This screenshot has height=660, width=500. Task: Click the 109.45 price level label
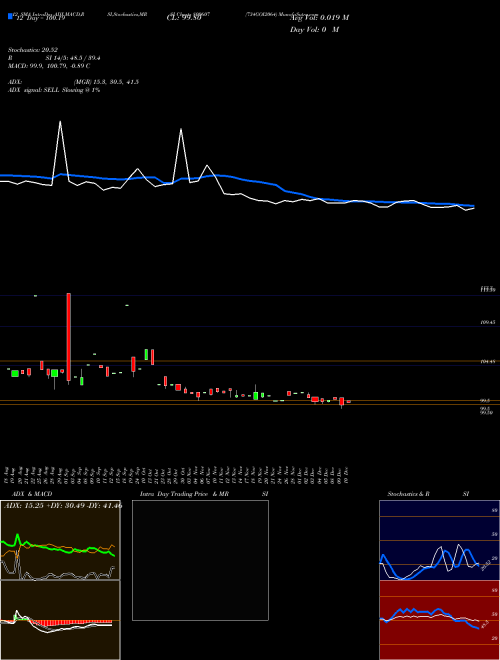click(487, 322)
